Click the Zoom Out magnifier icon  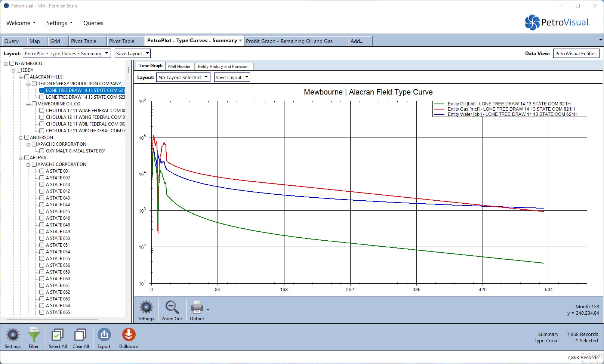pos(172,308)
